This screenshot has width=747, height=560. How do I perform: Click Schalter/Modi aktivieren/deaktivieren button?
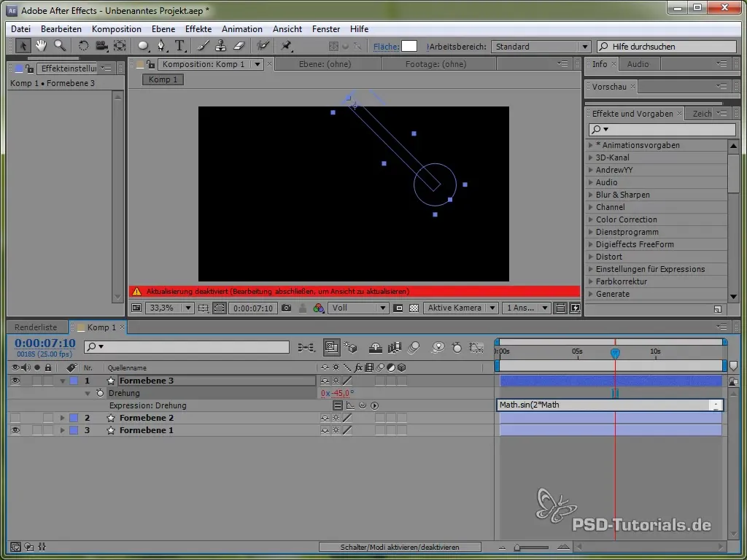[x=400, y=547]
